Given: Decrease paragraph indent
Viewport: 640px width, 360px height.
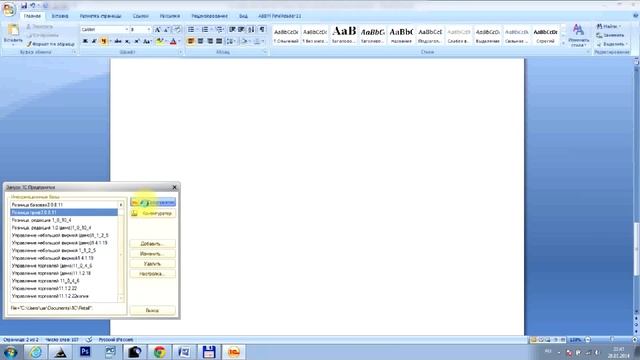Looking at the screenshot, I should click(x=232, y=30).
